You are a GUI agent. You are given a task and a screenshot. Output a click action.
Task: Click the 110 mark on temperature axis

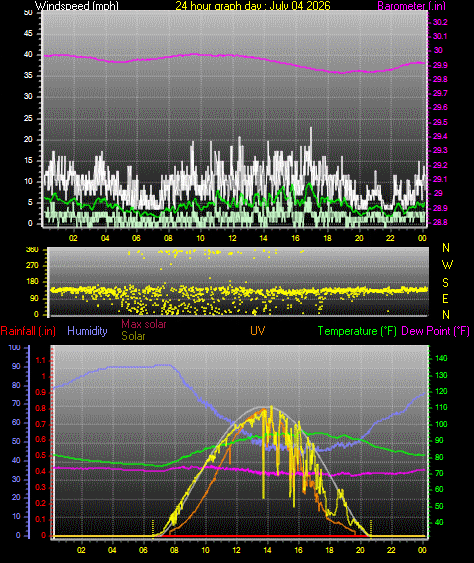pos(441,408)
